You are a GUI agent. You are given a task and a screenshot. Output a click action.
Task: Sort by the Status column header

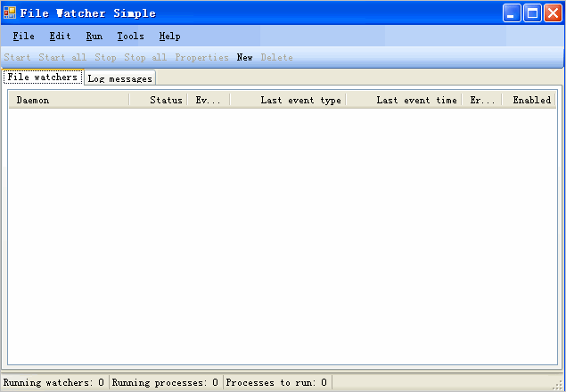pyautogui.click(x=158, y=100)
